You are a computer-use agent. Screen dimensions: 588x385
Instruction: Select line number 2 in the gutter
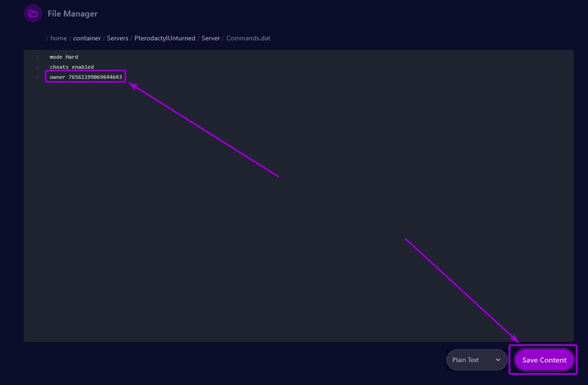coord(37,67)
